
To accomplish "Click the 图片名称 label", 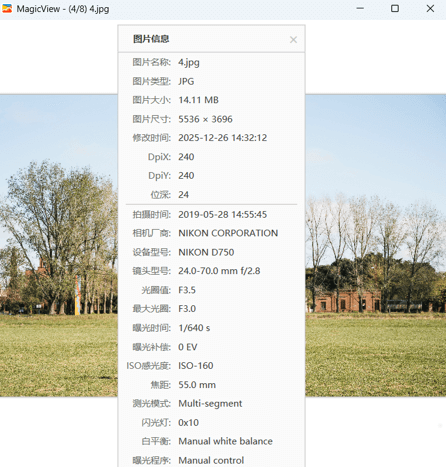I will click(x=152, y=62).
